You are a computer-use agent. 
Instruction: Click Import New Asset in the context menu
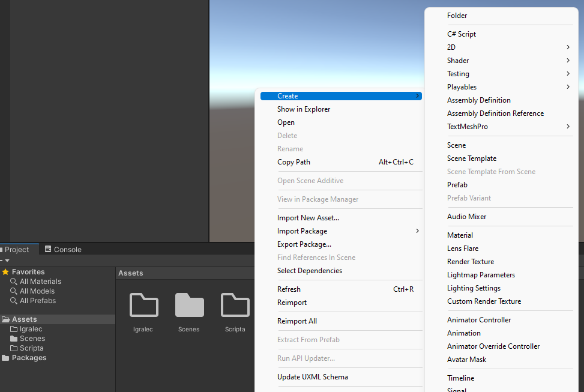point(308,218)
